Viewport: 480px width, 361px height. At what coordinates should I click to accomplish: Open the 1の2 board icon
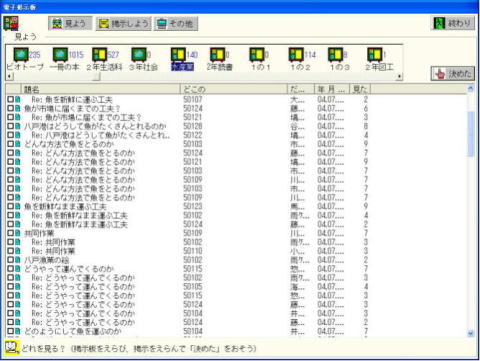tap(296, 55)
